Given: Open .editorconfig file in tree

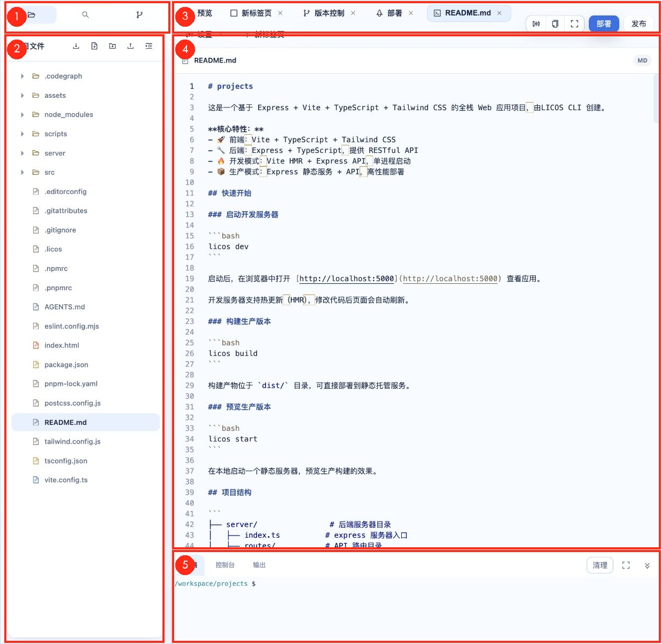Looking at the screenshot, I should tap(85, 191).
